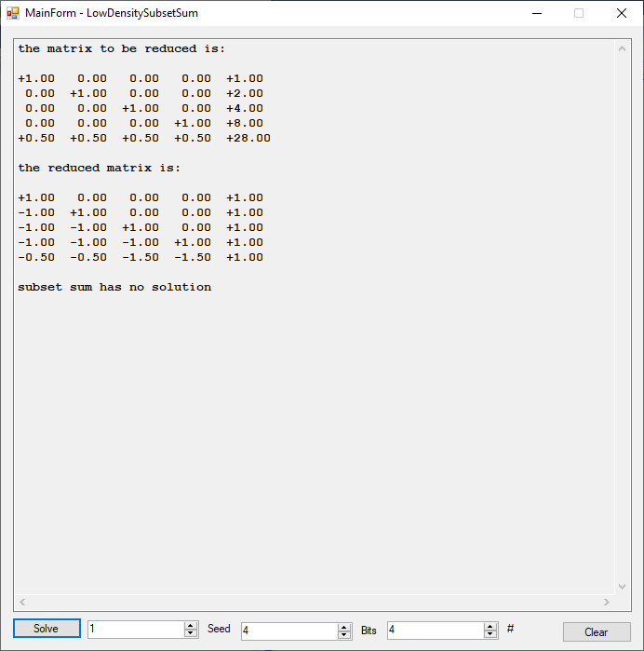Click the Seed label
The width and height of the screenshot is (644, 651).
click(x=219, y=629)
